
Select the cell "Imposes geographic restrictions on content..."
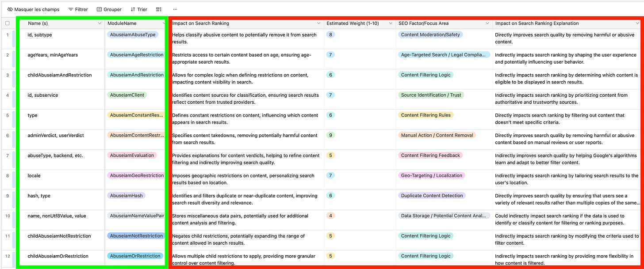pyautogui.click(x=246, y=180)
